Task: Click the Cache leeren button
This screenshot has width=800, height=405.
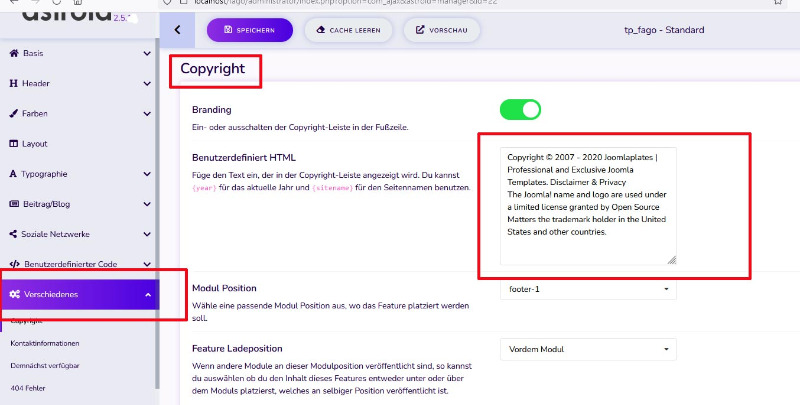Action: pyautogui.click(x=348, y=30)
